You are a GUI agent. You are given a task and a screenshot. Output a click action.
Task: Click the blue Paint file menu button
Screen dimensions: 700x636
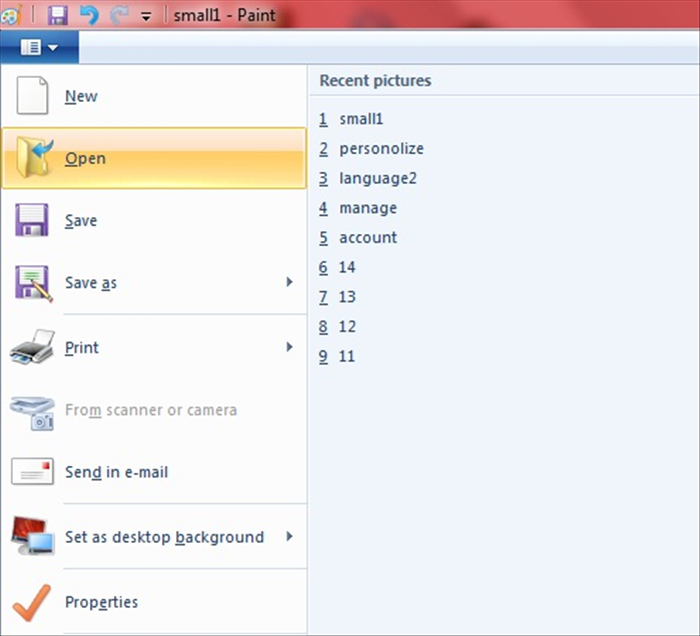pos(39,47)
